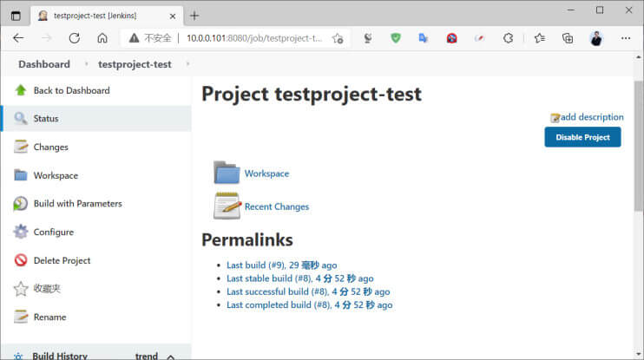
Task: Click the address bar URL field
Action: [x=254, y=38]
